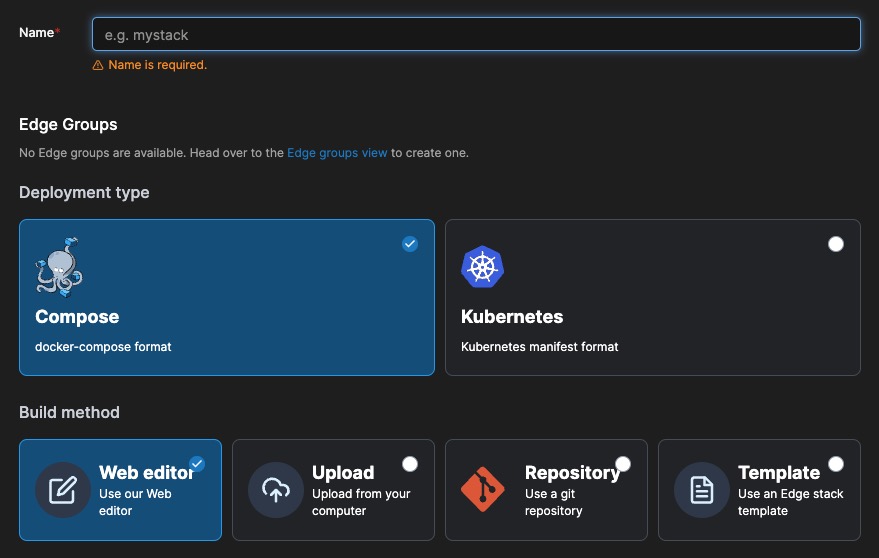
Task: Click the Build method heading
Action: [x=69, y=412]
